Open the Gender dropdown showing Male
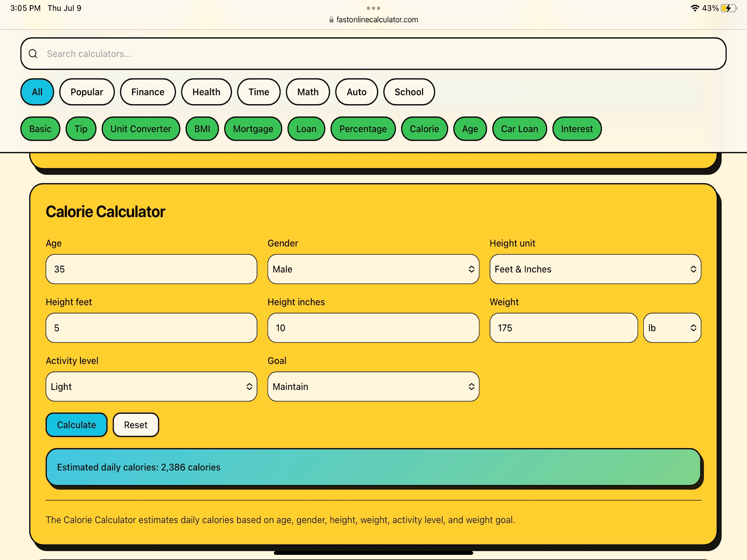747x560 pixels. [x=373, y=269]
